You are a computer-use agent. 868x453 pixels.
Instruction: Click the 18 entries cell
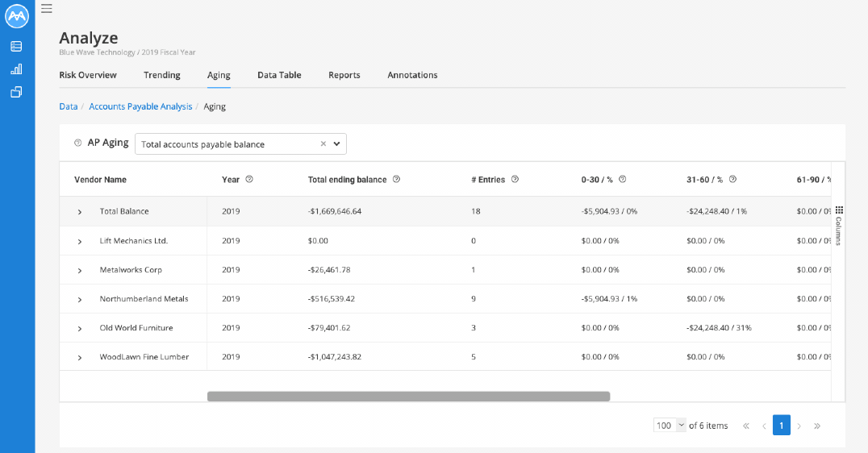click(x=475, y=211)
